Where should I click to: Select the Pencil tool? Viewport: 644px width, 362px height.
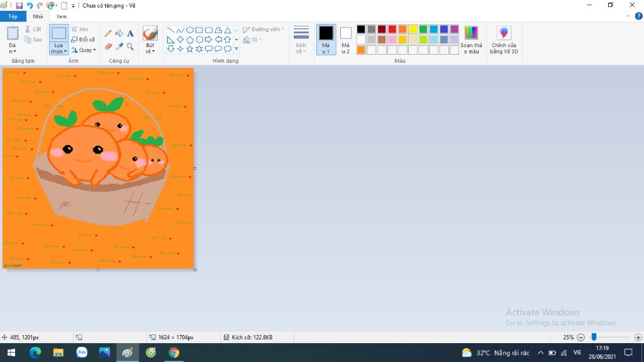(x=108, y=33)
